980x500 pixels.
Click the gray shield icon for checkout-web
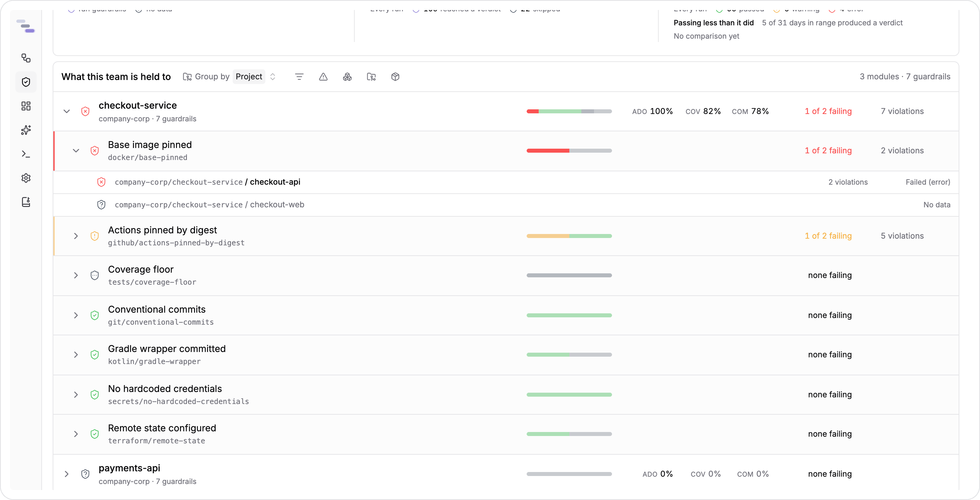pyautogui.click(x=101, y=205)
